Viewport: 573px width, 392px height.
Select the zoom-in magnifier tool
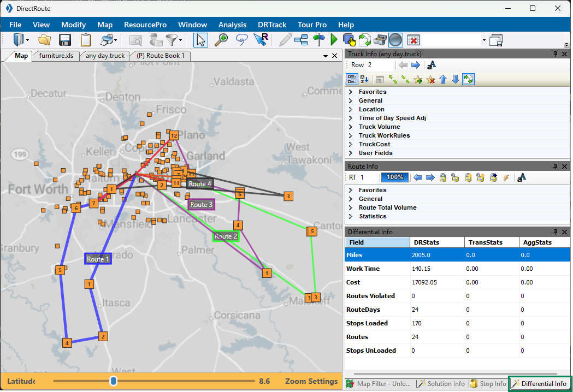pyautogui.click(x=221, y=40)
